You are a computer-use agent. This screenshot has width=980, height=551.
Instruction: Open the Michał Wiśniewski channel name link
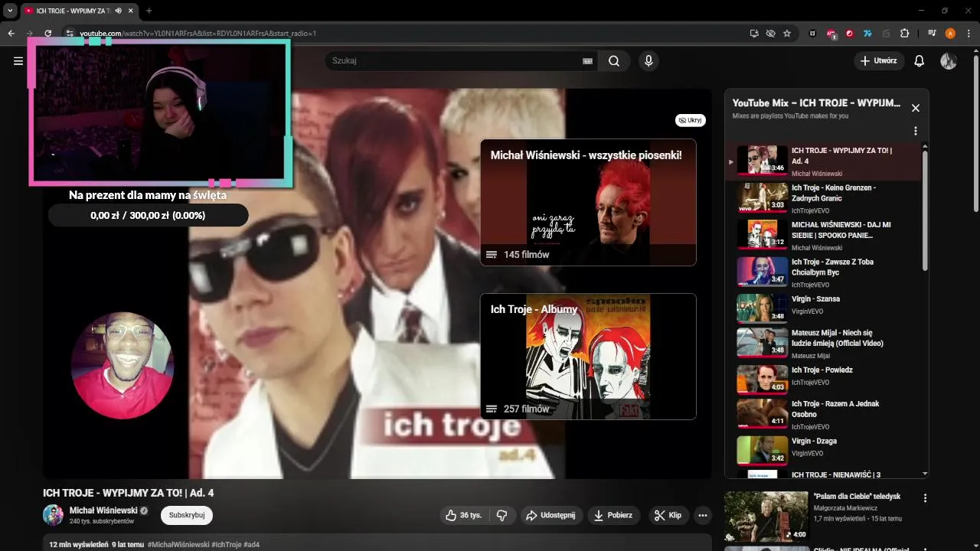[x=103, y=510]
